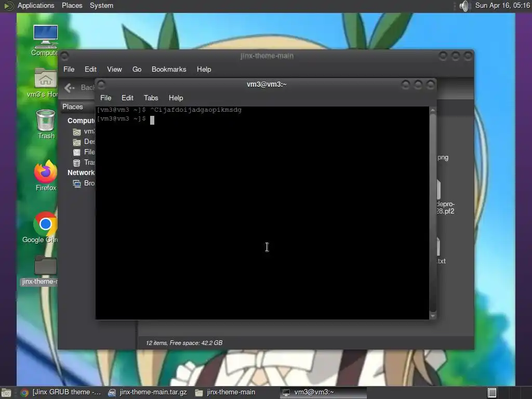This screenshot has width=532, height=399.
Task: Select vm3 home entry in Places sidebar
Action: click(x=84, y=131)
